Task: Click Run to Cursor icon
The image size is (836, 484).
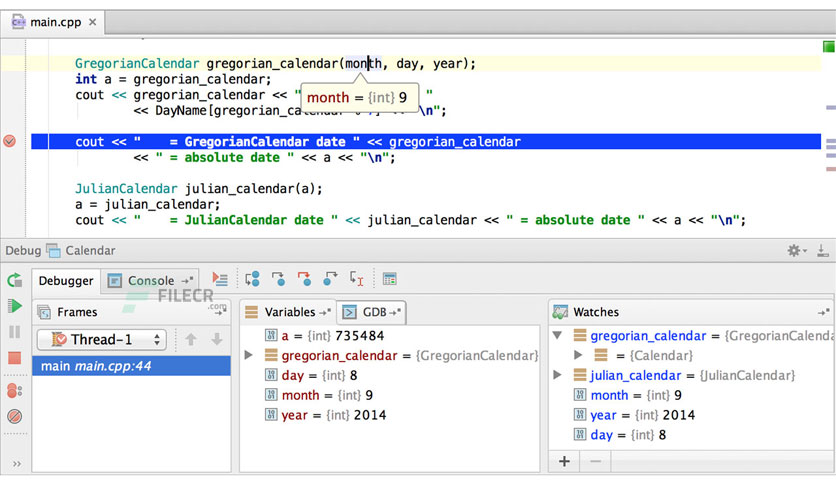Action: click(356, 279)
